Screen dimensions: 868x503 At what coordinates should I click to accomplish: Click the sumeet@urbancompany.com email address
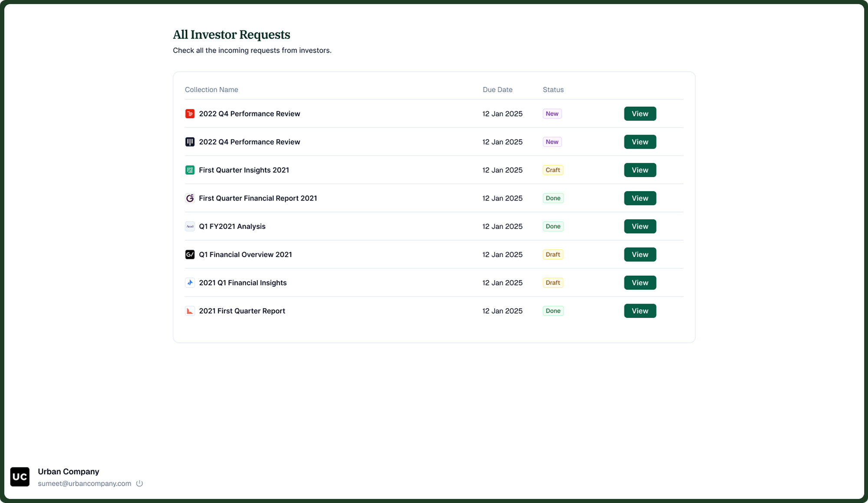click(x=84, y=483)
